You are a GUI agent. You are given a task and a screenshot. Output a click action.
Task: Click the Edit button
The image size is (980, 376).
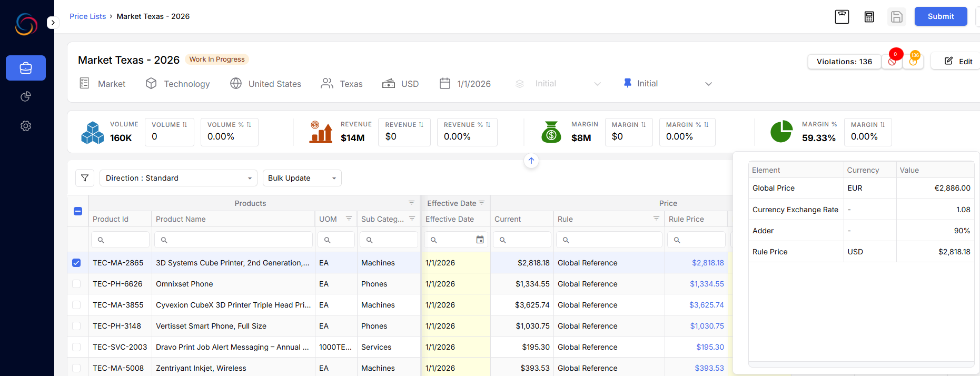(x=958, y=61)
